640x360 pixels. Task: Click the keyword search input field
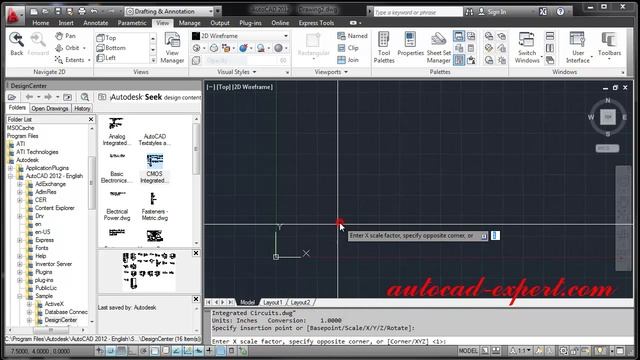point(418,12)
